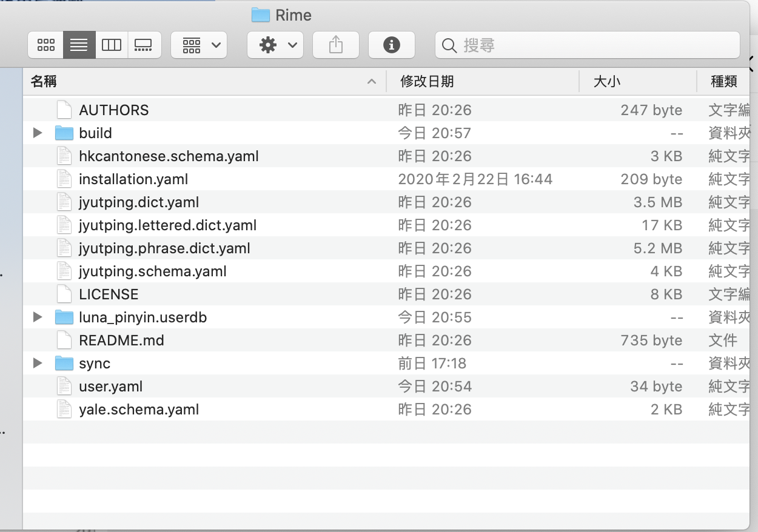The image size is (758, 532).
Task: Select the README.md file name
Action: point(122,341)
